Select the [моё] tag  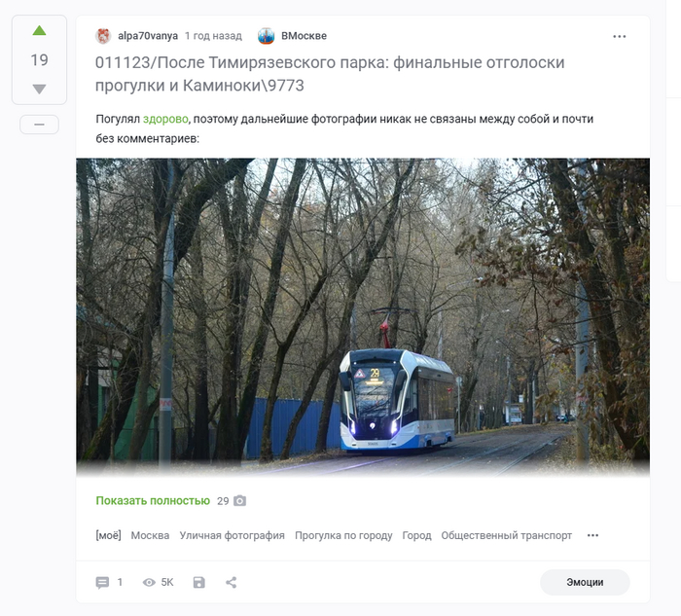tap(108, 535)
